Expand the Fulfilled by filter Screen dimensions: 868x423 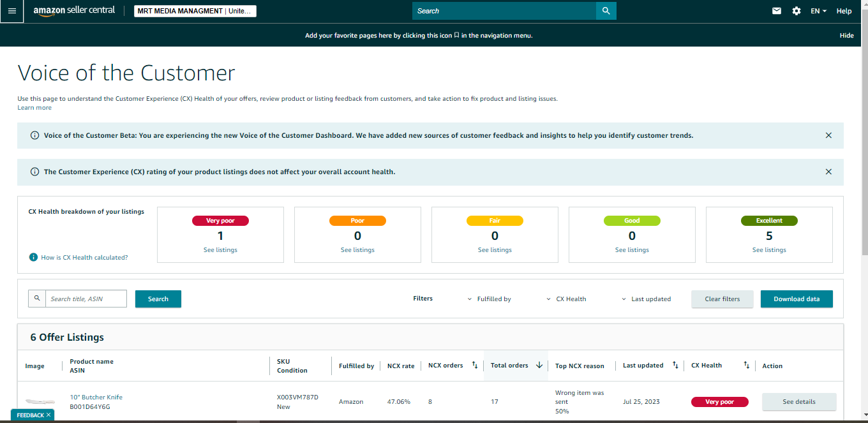[x=490, y=299]
